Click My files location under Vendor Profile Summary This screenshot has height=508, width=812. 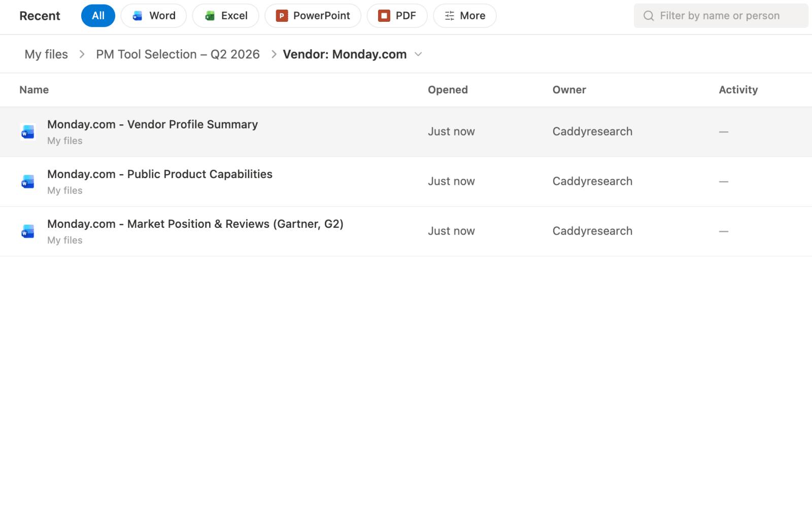65,141
